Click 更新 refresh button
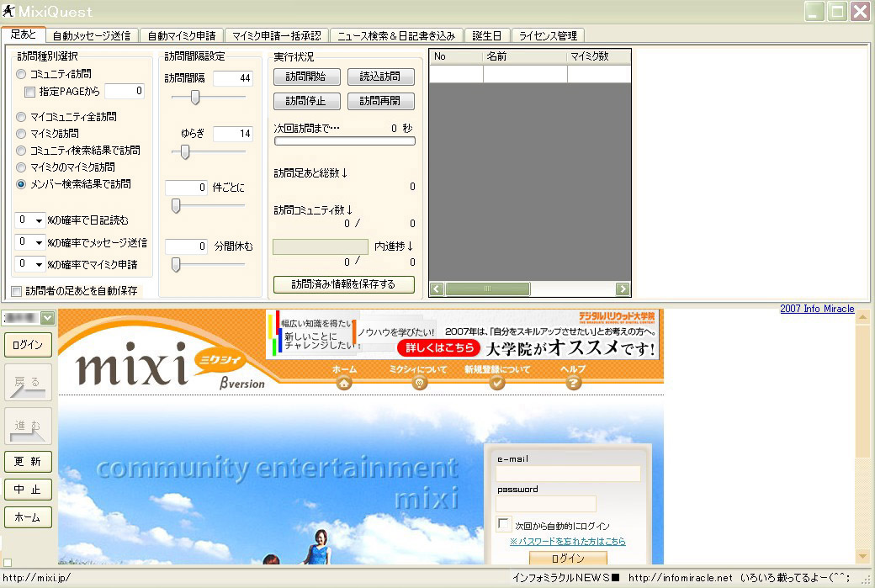The height and width of the screenshot is (588, 875). [28, 462]
